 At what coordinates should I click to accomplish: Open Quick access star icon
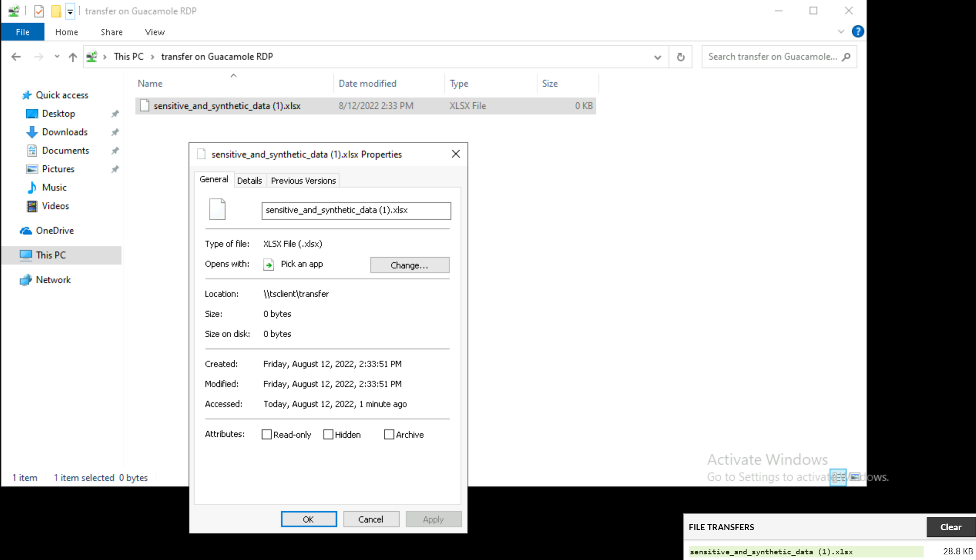click(27, 95)
